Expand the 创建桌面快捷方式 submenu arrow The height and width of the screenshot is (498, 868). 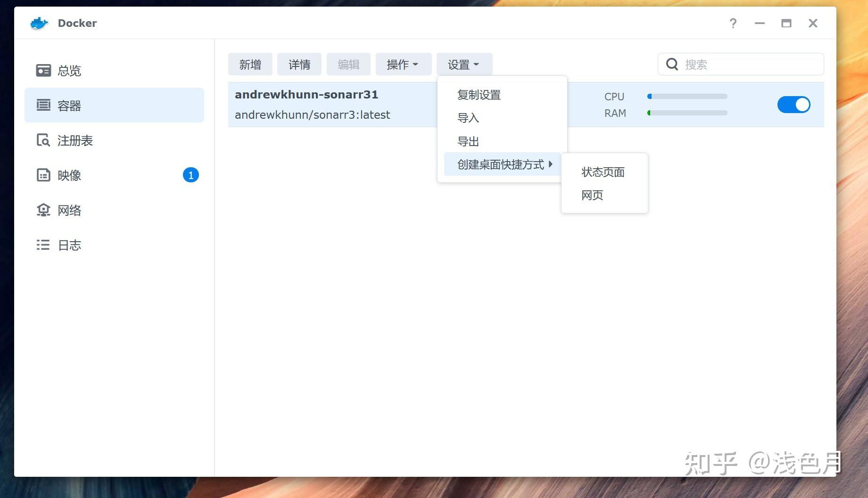tap(550, 164)
